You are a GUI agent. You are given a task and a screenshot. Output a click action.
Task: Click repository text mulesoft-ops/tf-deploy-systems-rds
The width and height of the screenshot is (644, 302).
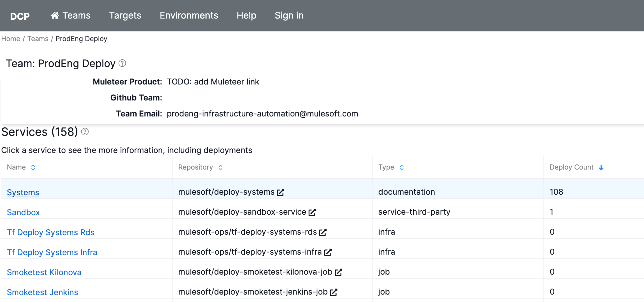[x=247, y=232]
